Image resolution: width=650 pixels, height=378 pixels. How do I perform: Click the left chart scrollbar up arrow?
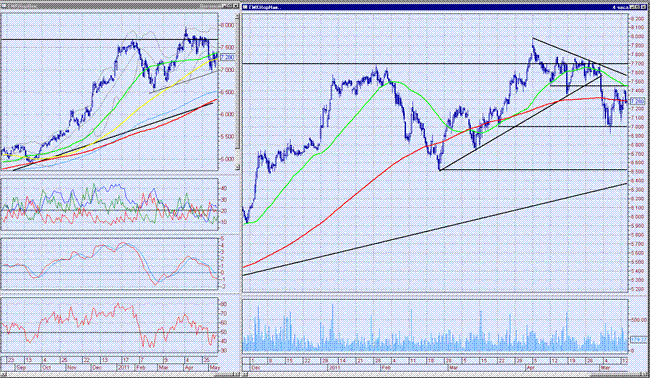(x=237, y=16)
